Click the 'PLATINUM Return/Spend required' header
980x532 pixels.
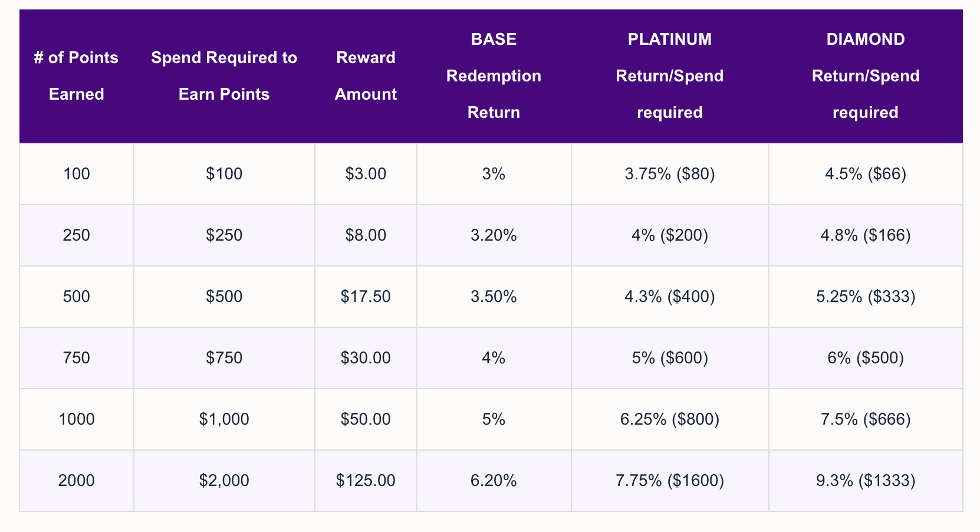point(670,76)
